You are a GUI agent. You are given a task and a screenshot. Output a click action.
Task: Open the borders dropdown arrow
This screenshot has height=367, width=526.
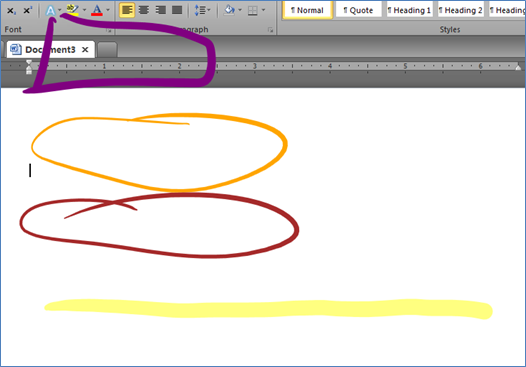click(263, 10)
